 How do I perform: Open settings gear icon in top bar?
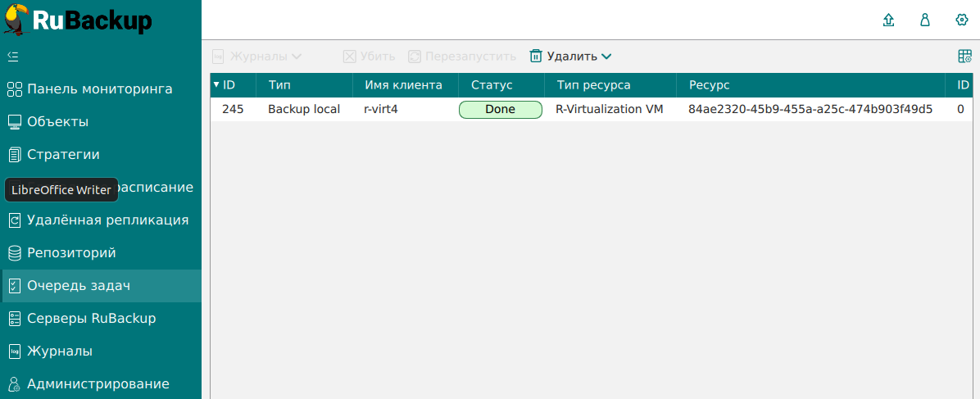coord(962,20)
